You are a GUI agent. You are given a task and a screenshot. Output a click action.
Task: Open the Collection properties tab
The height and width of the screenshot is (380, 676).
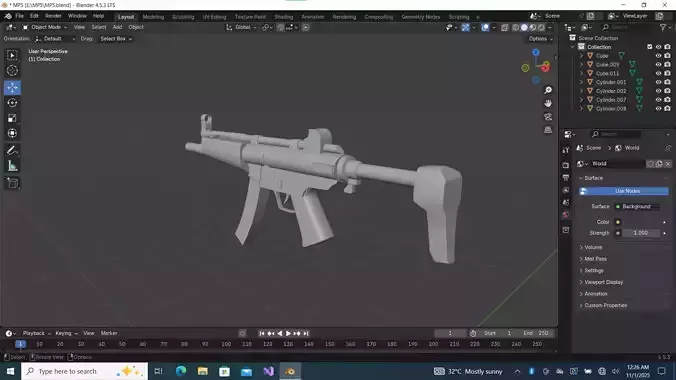pos(566,230)
